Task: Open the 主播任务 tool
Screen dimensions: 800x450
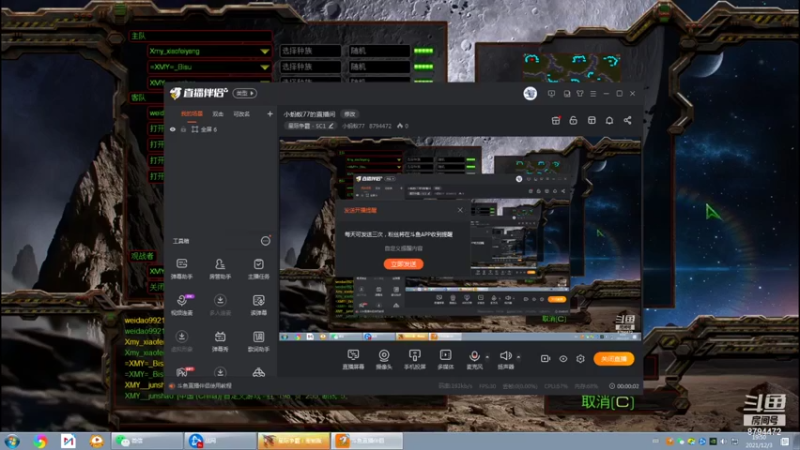Action: click(259, 269)
